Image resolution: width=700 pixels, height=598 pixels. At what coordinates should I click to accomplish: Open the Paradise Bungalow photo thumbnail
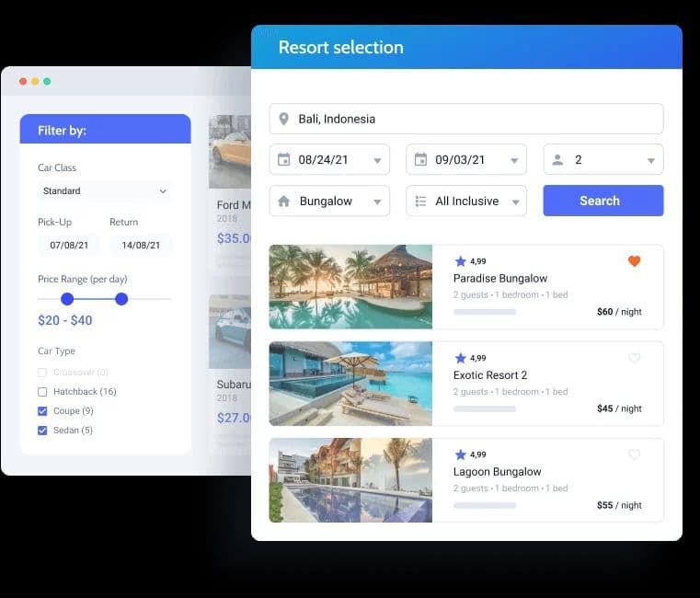click(350, 287)
